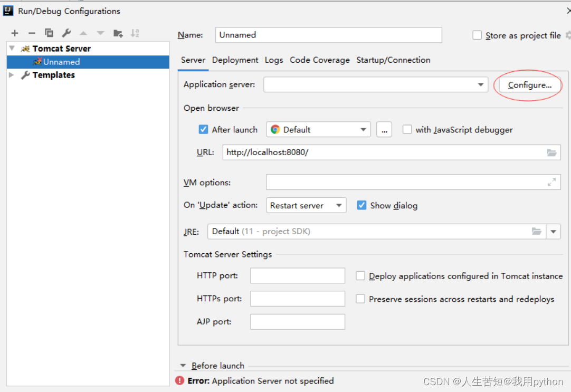Add a new configuration with plus icon
Screen dimensions: 571x392
coord(15,33)
